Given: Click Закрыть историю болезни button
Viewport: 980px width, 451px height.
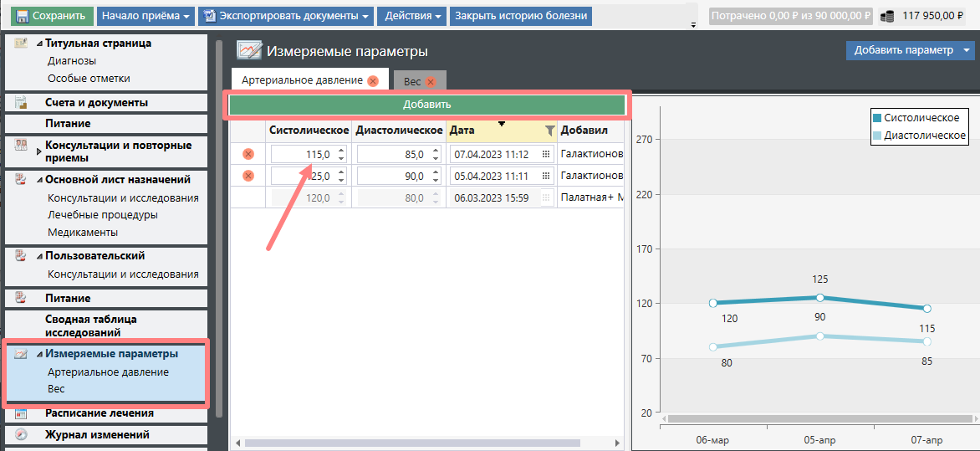Looking at the screenshot, I should click(x=522, y=16).
